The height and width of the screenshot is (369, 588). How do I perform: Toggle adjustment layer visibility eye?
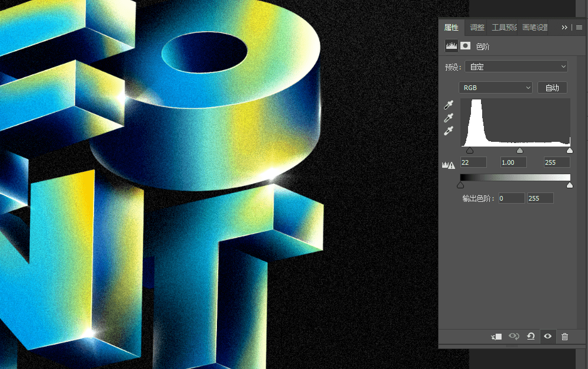[x=548, y=336]
